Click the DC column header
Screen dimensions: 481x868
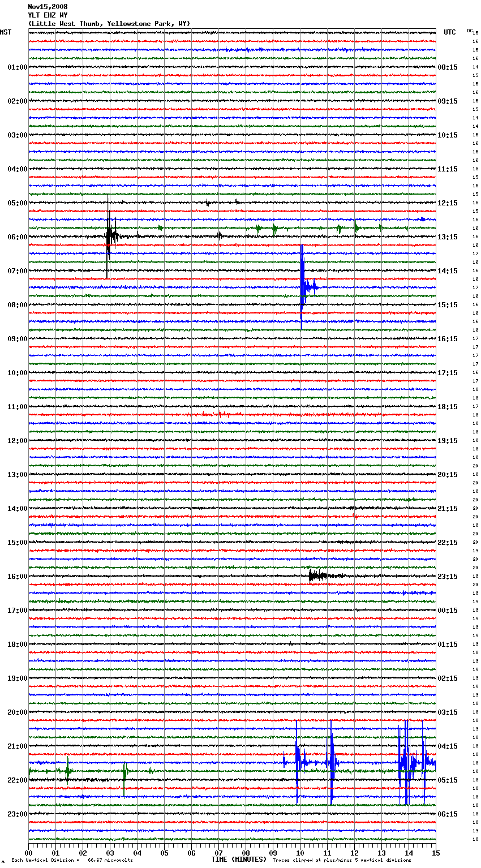click(470, 31)
